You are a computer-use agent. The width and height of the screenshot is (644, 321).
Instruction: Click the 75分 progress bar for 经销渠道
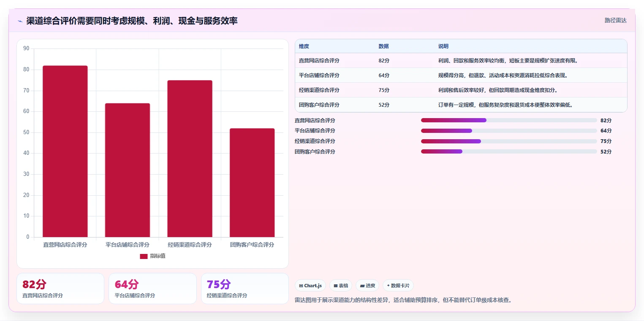509,141
